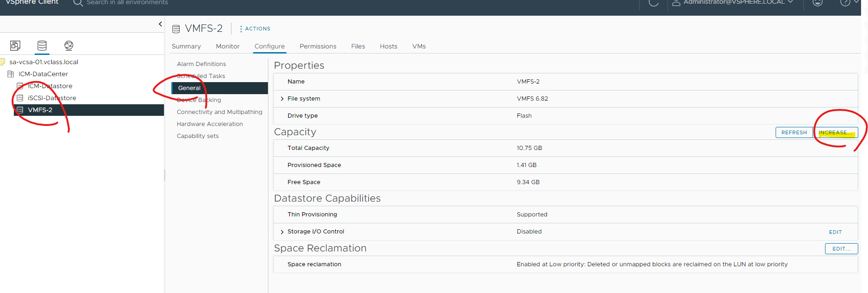The width and height of the screenshot is (868, 293).
Task: Select iSCSI-Datastore in the tree
Action: pyautogui.click(x=52, y=98)
